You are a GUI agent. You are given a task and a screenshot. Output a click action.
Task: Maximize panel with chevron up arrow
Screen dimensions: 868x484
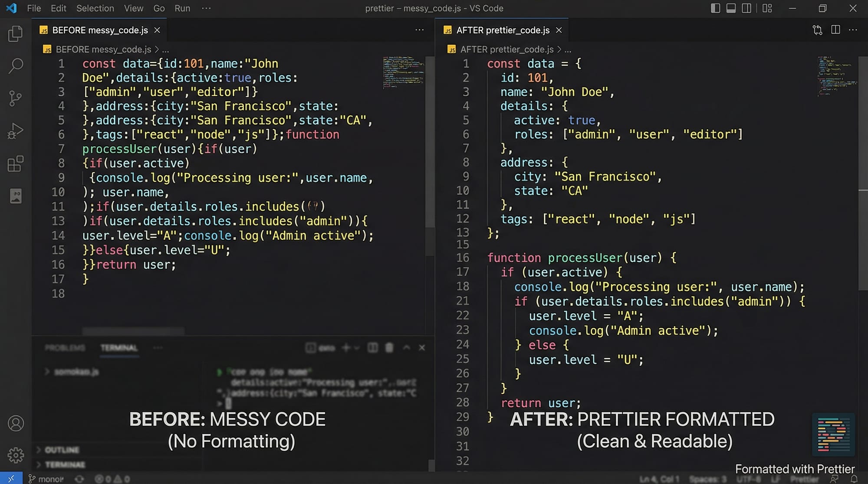(x=406, y=348)
